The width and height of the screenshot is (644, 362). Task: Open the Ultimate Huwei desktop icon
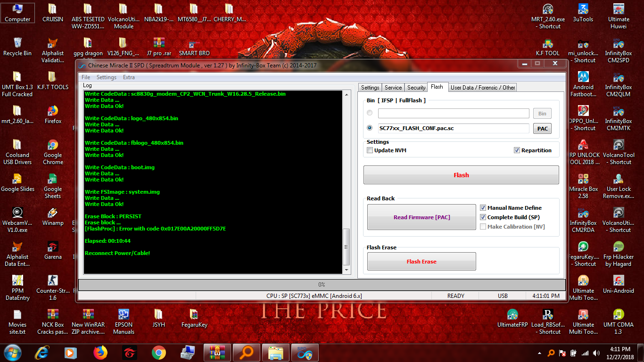click(x=619, y=16)
